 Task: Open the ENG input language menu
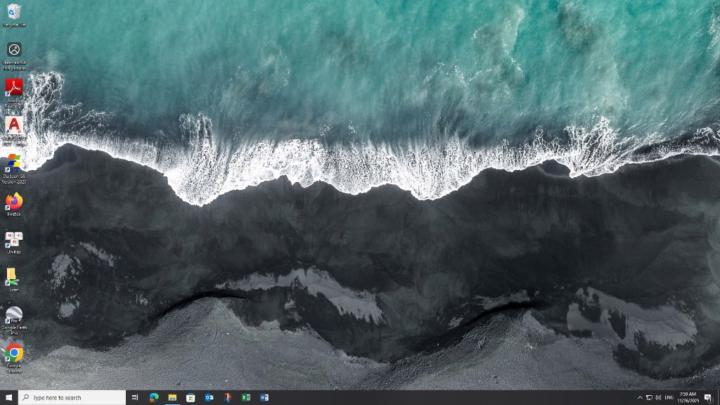[670, 397]
